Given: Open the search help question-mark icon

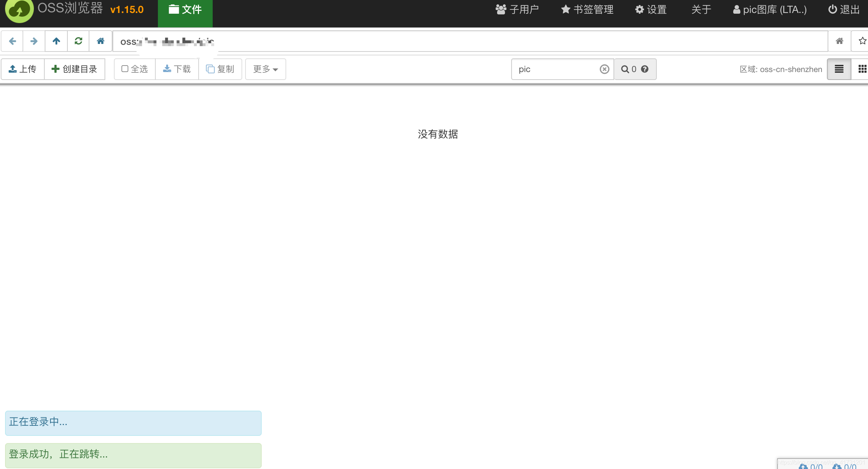Looking at the screenshot, I should point(645,69).
